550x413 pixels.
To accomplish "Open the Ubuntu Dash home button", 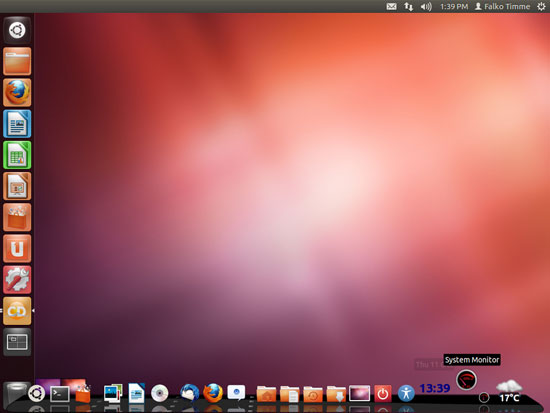I will pyautogui.click(x=17, y=30).
